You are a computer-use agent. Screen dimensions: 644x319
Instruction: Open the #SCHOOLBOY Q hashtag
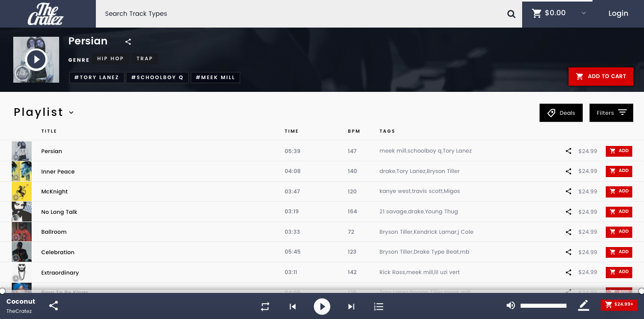click(157, 78)
